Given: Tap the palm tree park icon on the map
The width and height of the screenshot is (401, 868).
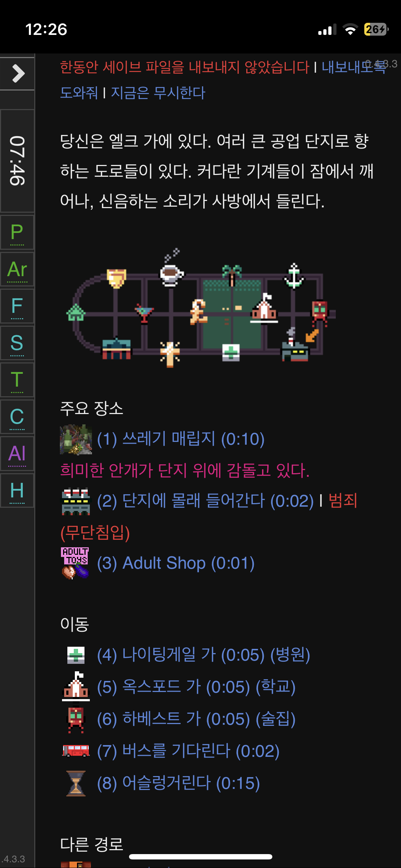Looking at the screenshot, I should tap(232, 275).
